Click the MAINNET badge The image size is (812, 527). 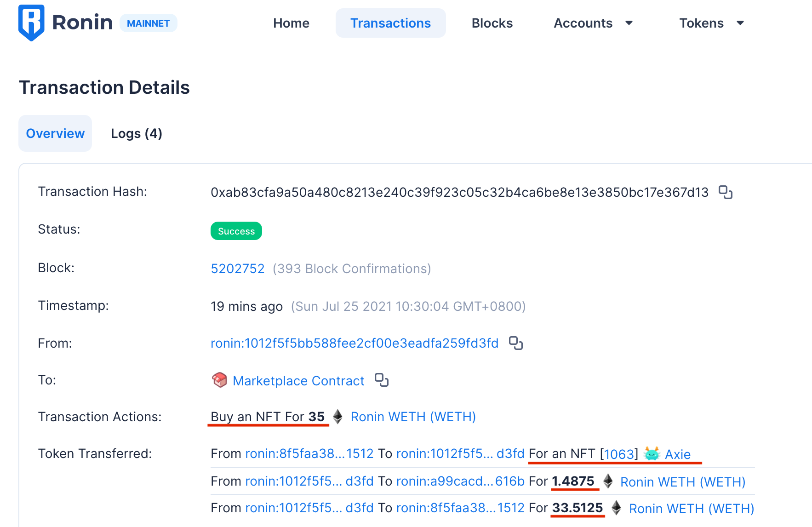(x=148, y=23)
